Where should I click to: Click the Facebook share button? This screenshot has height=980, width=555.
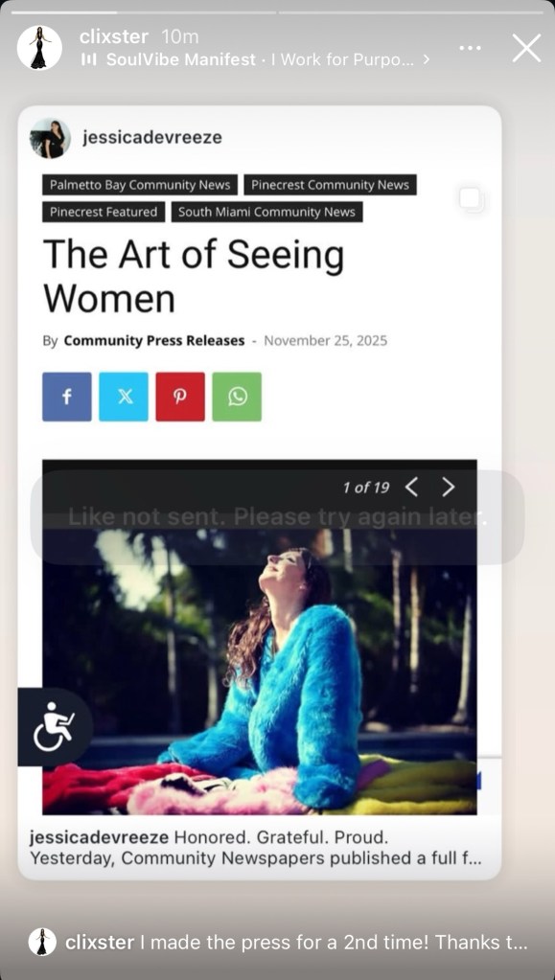click(x=67, y=397)
